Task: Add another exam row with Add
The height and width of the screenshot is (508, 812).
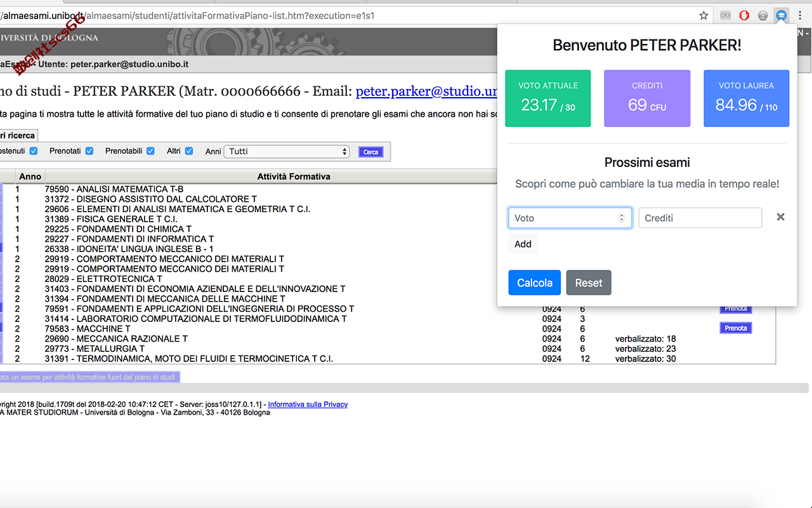Action: point(523,244)
